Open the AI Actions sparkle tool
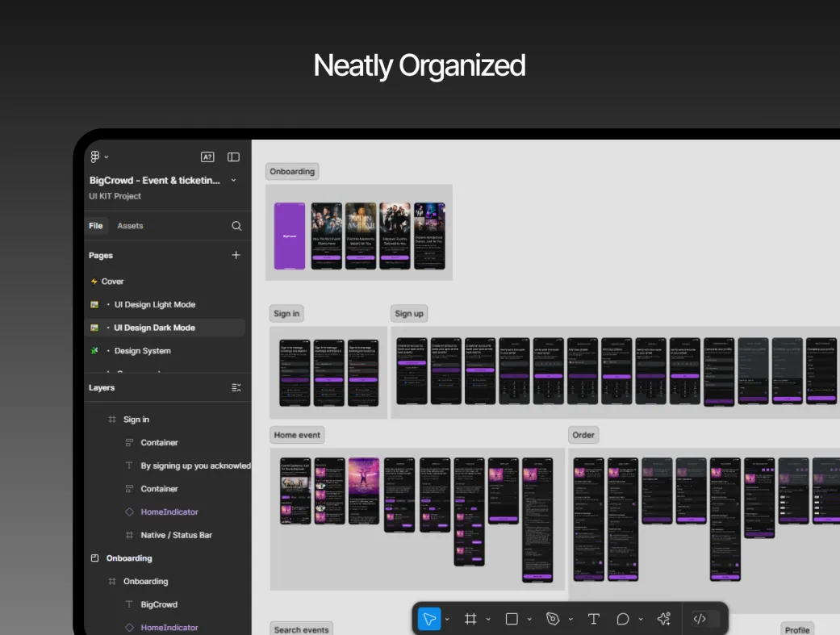Screen dimensions: 840x635 coord(663,619)
